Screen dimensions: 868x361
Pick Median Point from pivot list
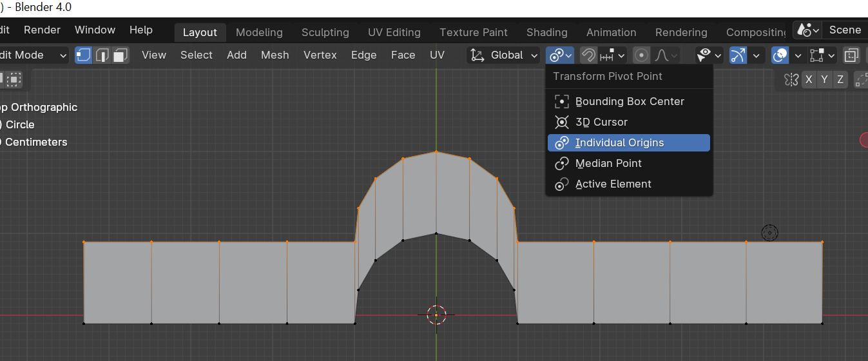click(x=608, y=163)
